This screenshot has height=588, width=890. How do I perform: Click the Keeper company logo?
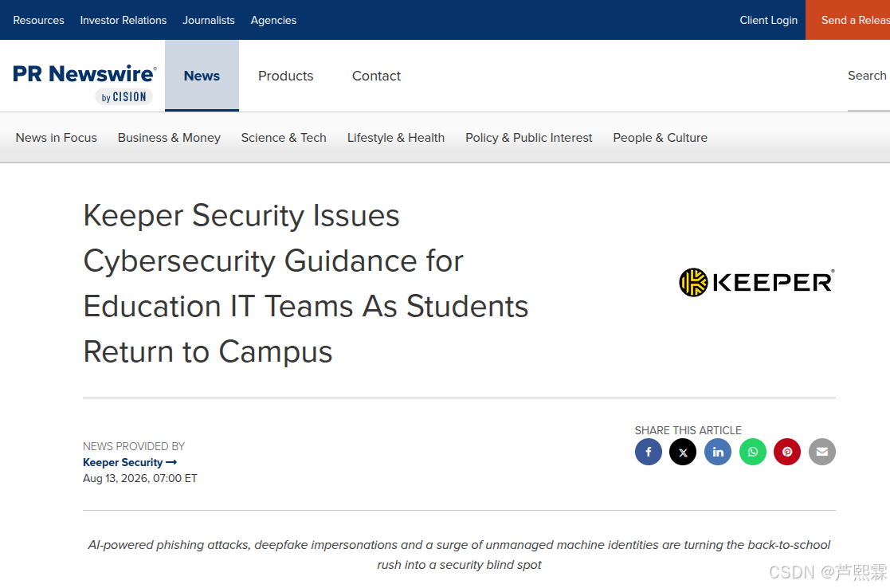click(757, 282)
